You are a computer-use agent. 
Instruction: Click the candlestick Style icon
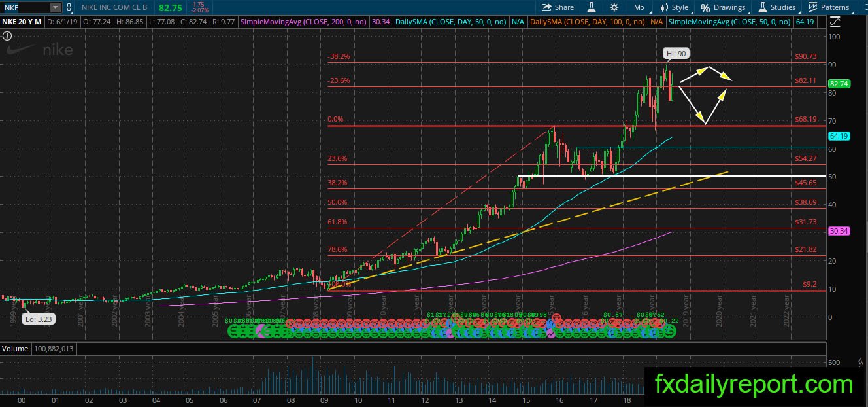tap(664, 7)
